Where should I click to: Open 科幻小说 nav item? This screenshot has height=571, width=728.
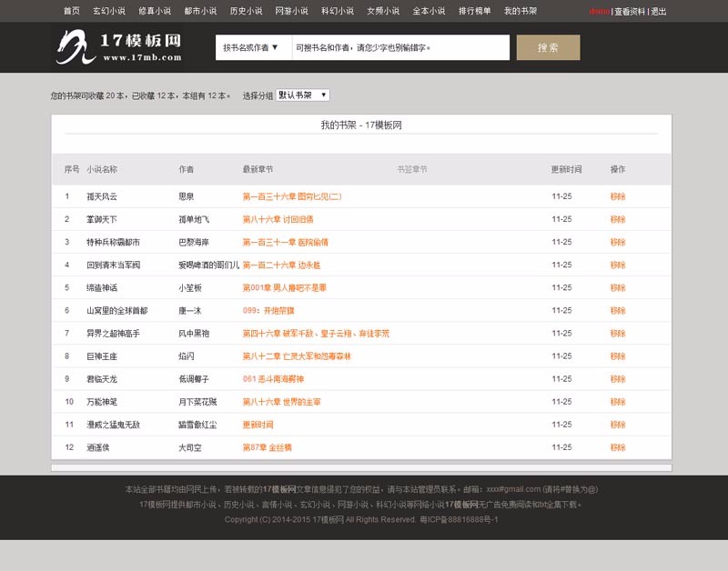tap(338, 11)
